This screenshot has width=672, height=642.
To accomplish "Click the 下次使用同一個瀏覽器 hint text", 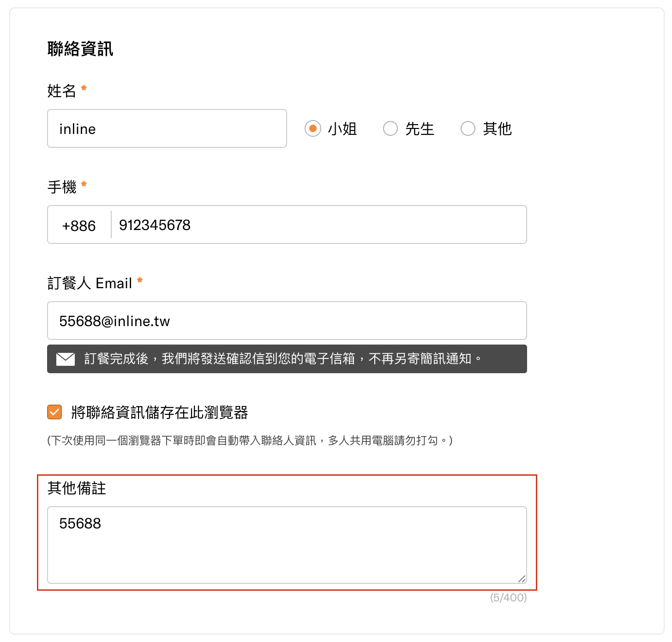I will click(250, 441).
